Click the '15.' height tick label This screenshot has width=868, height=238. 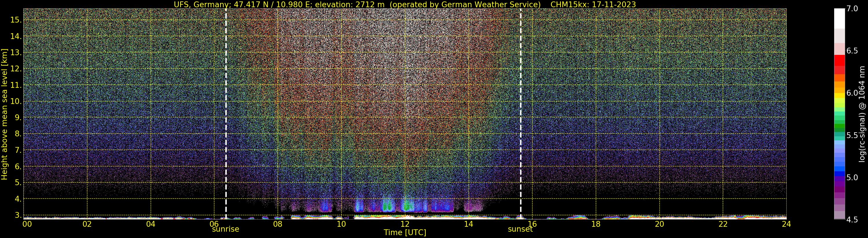tap(16, 20)
